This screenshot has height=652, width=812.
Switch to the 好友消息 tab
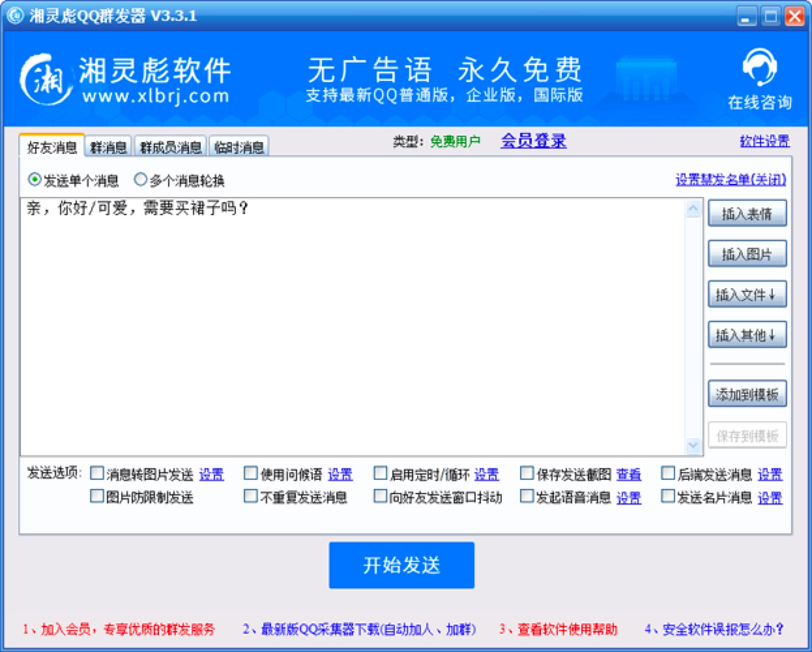pos(52,147)
